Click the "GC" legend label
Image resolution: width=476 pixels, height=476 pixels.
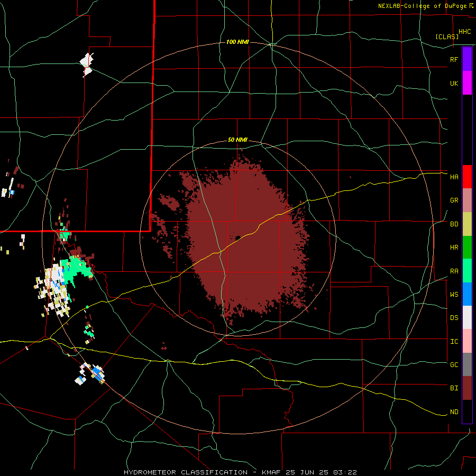point(454,364)
